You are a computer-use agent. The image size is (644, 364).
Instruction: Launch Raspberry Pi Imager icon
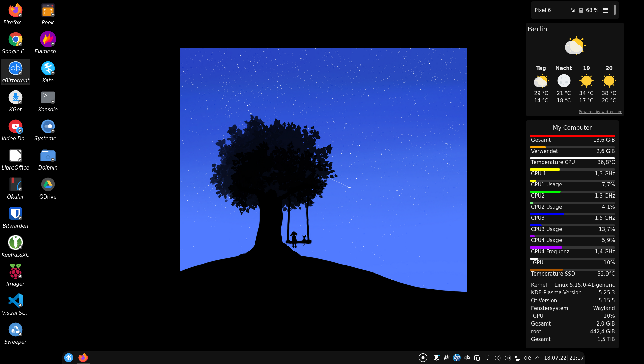point(15,276)
